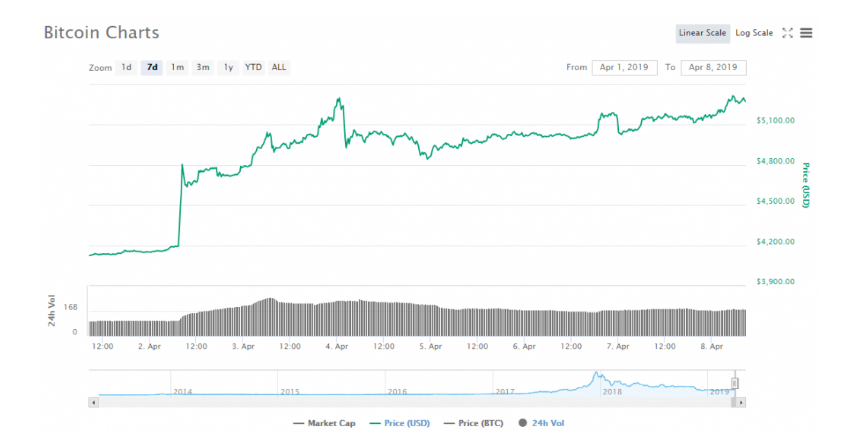This screenshot has width=868, height=444.
Task: Click the navigator left scroll arrow
Action: (x=94, y=402)
